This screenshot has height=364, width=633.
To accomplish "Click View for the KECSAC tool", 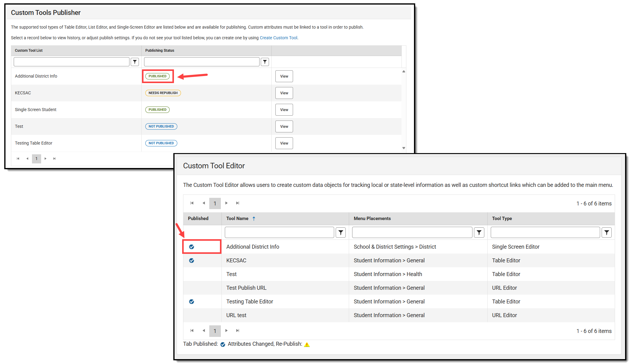I will 284,93.
